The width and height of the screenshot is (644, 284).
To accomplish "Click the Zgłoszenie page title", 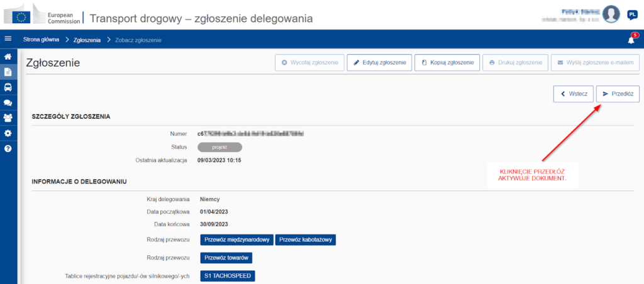I will pos(53,63).
